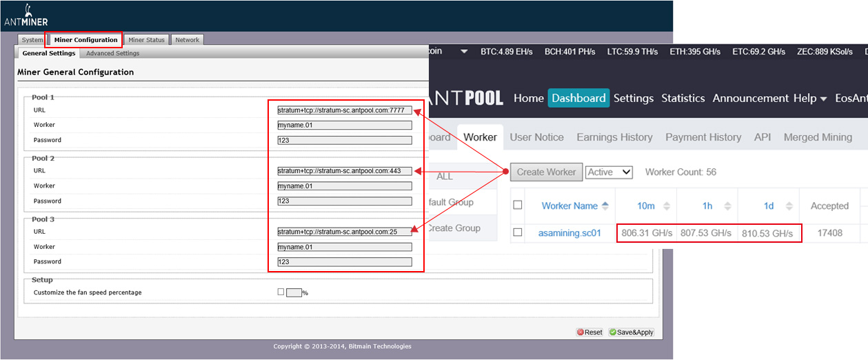The height and width of the screenshot is (360, 868).
Task: Click the AntMiner logo
Action: (26, 15)
